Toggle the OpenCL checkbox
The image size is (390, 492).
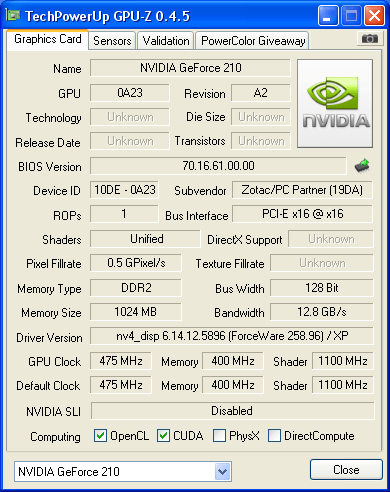click(100, 436)
